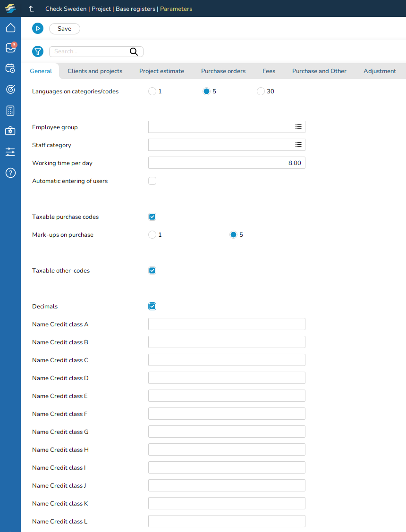Click the blue play run icon
This screenshot has width=406, height=532.
(38, 29)
